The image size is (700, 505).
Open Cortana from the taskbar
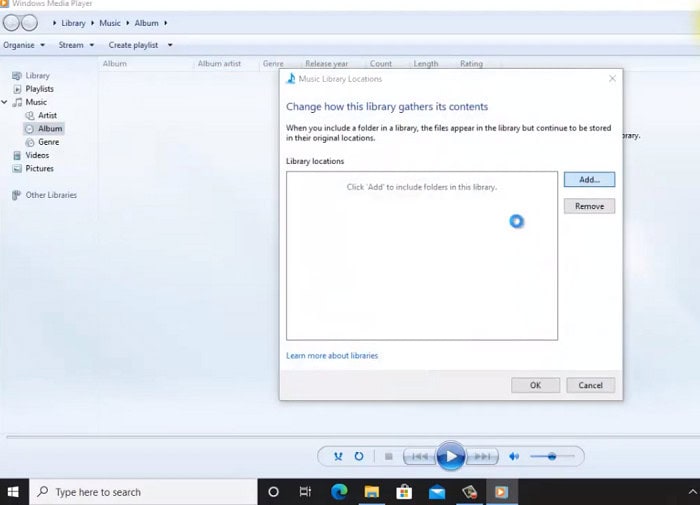click(x=273, y=492)
